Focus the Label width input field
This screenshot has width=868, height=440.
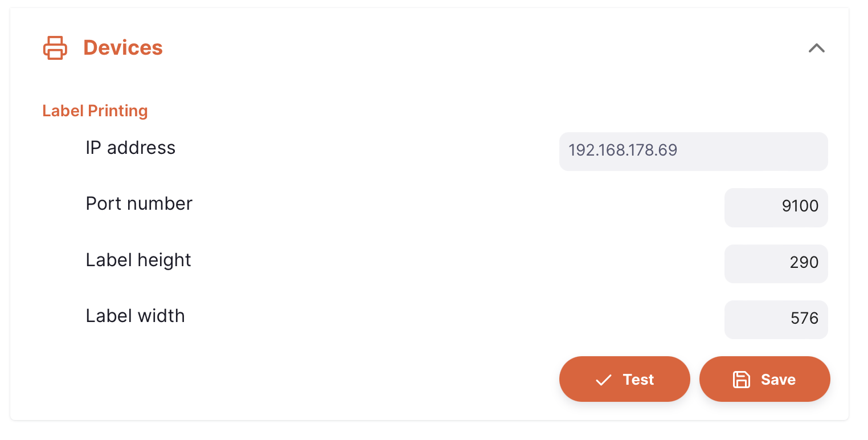coord(776,320)
